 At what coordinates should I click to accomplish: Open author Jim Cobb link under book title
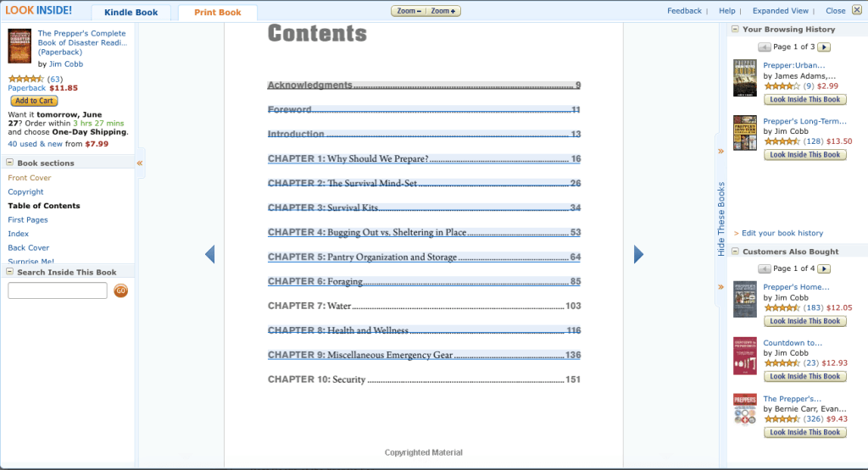pos(66,64)
